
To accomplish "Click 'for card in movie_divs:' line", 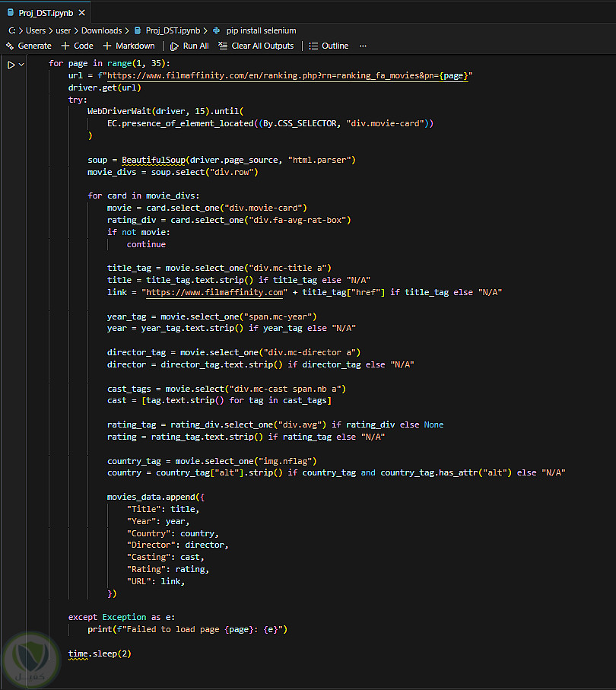I will pos(144,196).
